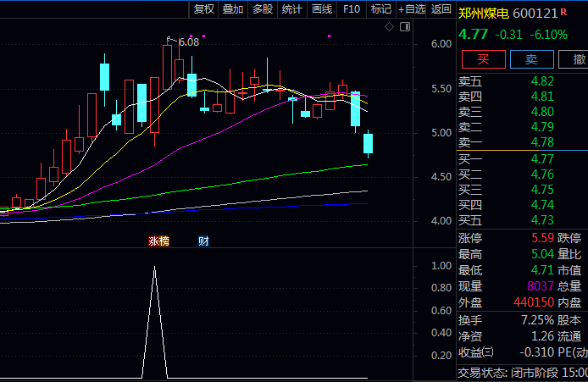Open F10 company information
588x382 pixels.
click(352, 9)
